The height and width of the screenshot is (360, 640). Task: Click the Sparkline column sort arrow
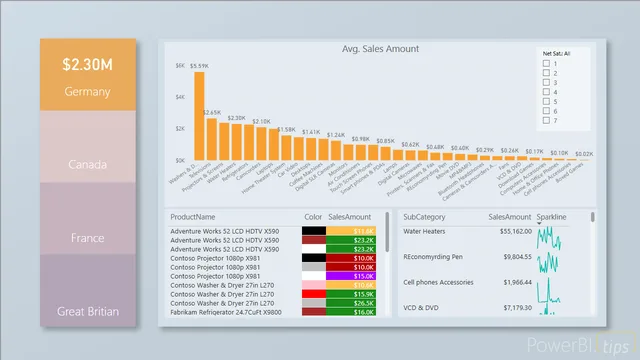[x=539, y=223]
